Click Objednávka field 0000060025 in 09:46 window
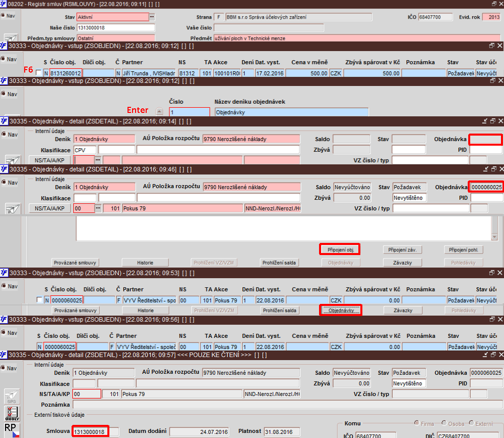The height and width of the screenshot is (438, 504). coord(486,187)
